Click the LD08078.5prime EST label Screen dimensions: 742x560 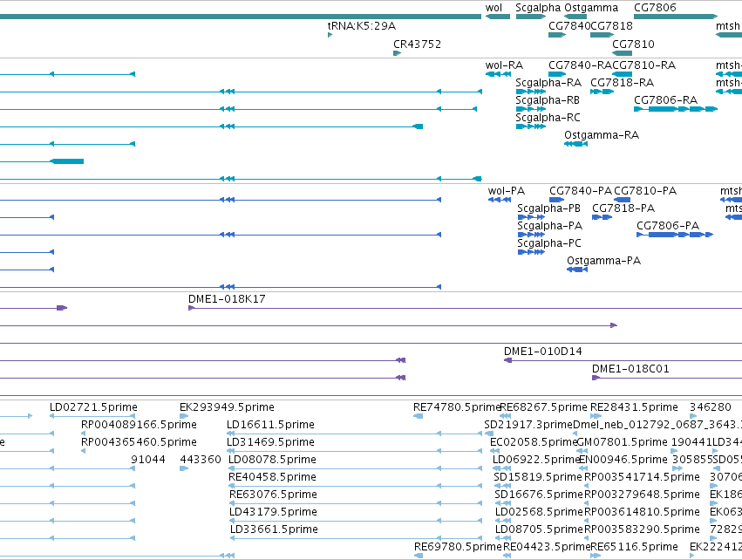coord(272,460)
